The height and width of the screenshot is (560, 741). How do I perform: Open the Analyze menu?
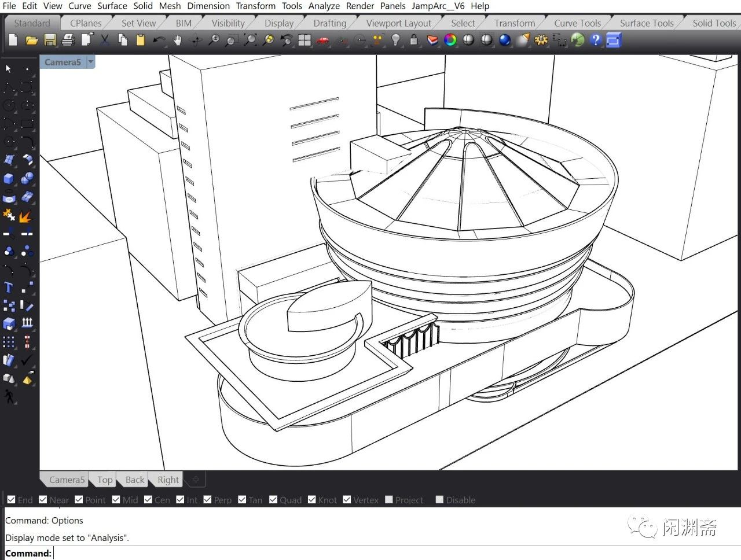coord(324,6)
